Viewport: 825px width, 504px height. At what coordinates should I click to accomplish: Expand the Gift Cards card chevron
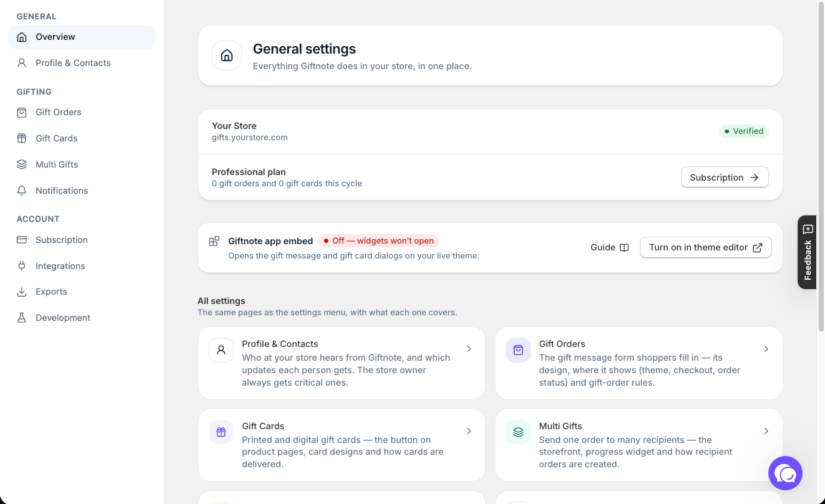coord(469,431)
